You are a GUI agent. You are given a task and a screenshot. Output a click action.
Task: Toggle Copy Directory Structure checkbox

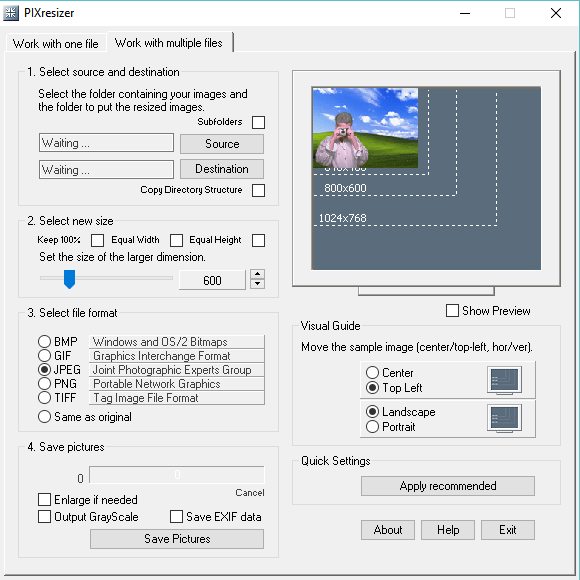tap(258, 190)
